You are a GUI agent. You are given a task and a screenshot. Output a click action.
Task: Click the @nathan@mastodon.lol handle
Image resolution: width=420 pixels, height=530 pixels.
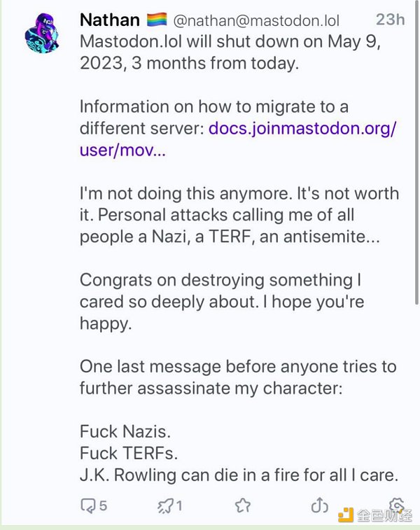255,21
